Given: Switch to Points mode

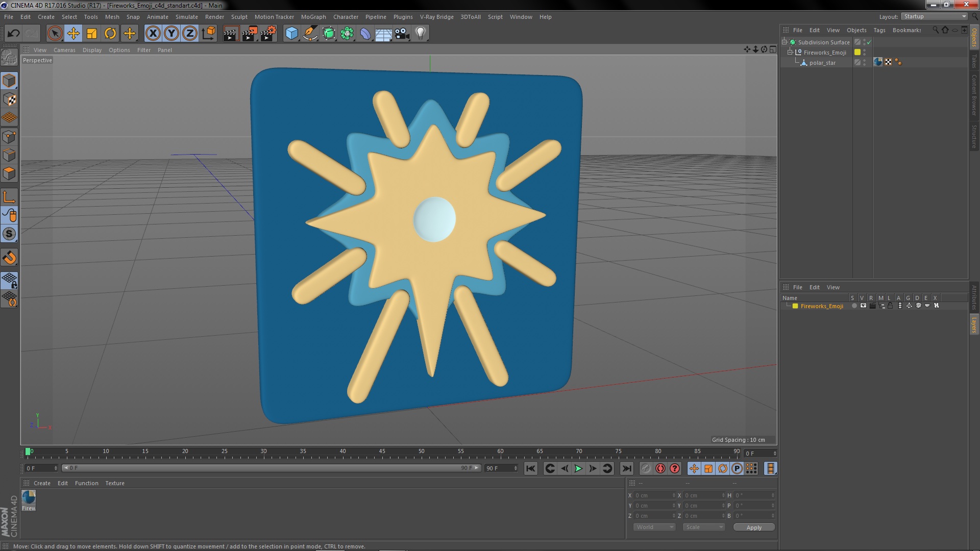Looking at the screenshot, I should click(9, 137).
